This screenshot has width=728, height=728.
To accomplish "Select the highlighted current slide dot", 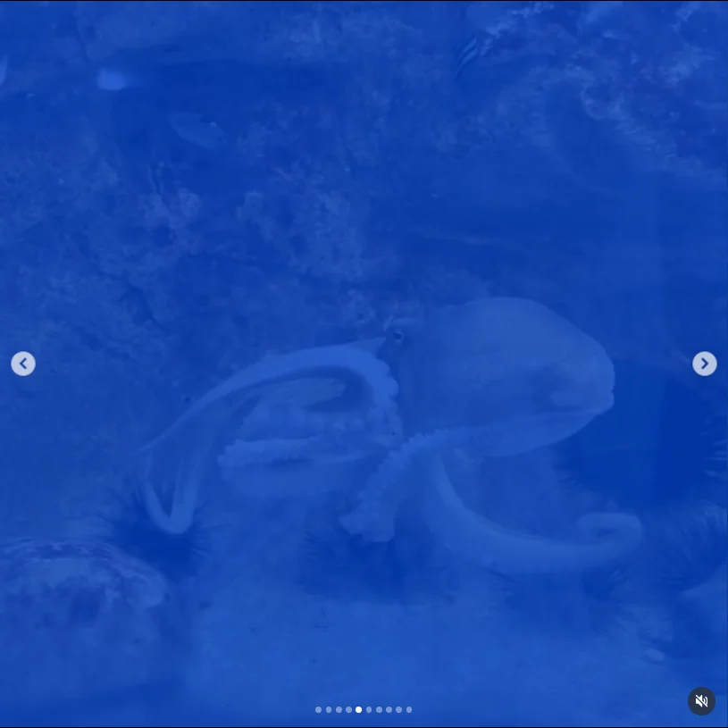I will (358, 709).
